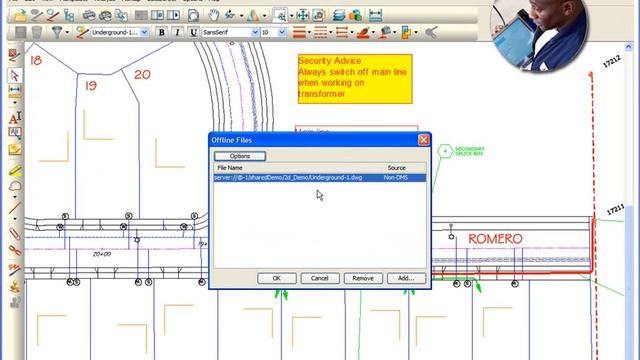
Task: Open the font size 10 dropdown
Action: tap(282, 32)
